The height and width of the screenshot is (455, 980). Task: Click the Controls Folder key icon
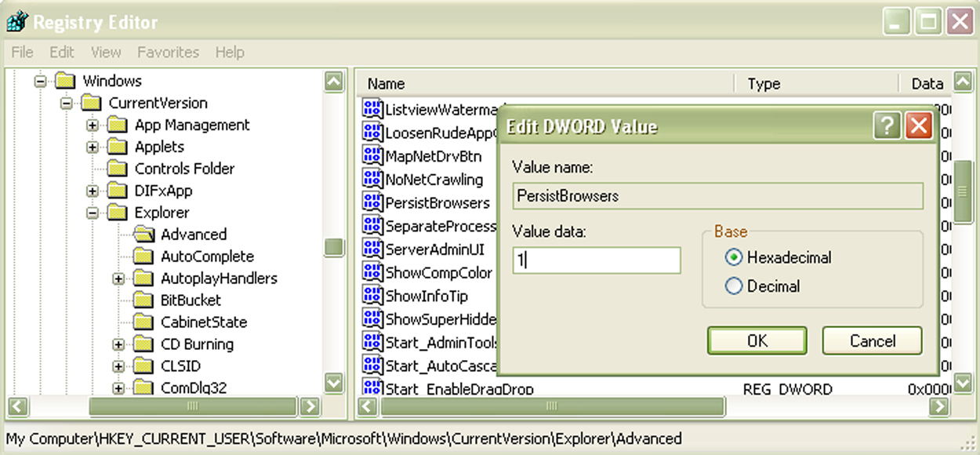(118, 168)
